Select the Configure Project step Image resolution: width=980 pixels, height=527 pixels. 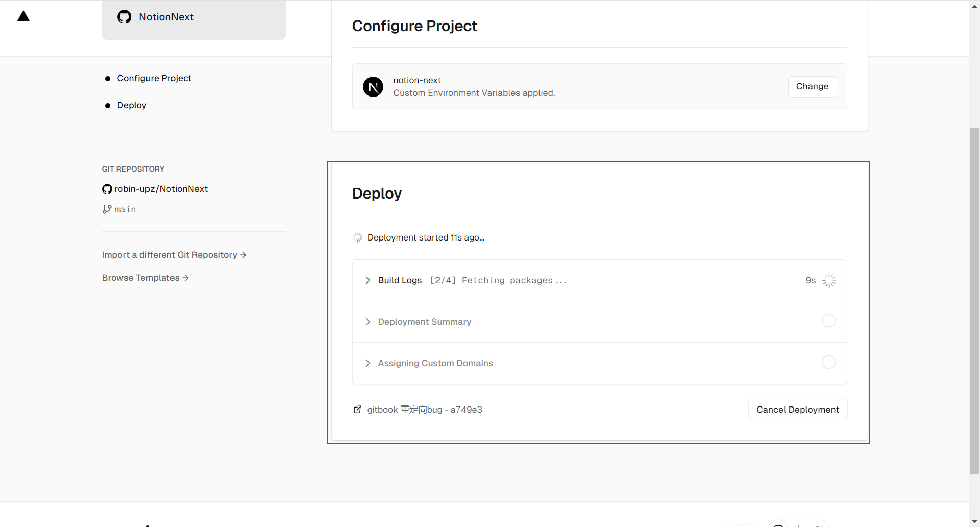coord(154,78)
